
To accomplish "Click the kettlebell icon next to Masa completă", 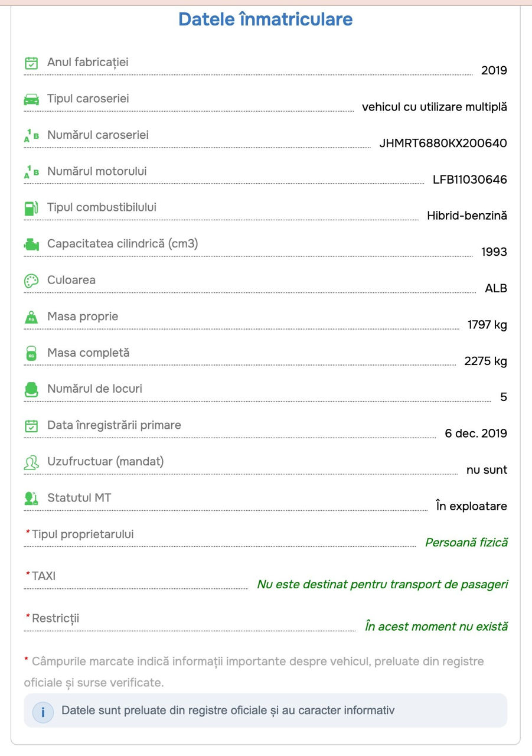I will pos(31,353).
